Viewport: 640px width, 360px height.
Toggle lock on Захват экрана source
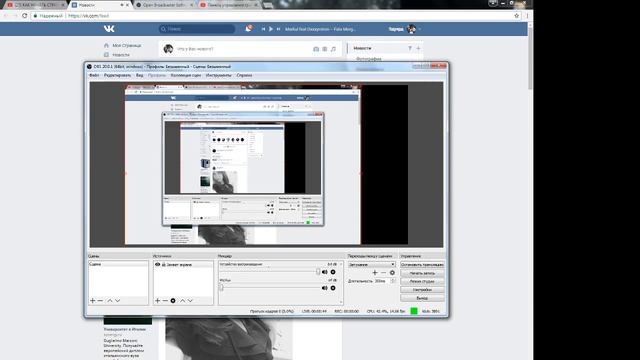tap(164, 264)
